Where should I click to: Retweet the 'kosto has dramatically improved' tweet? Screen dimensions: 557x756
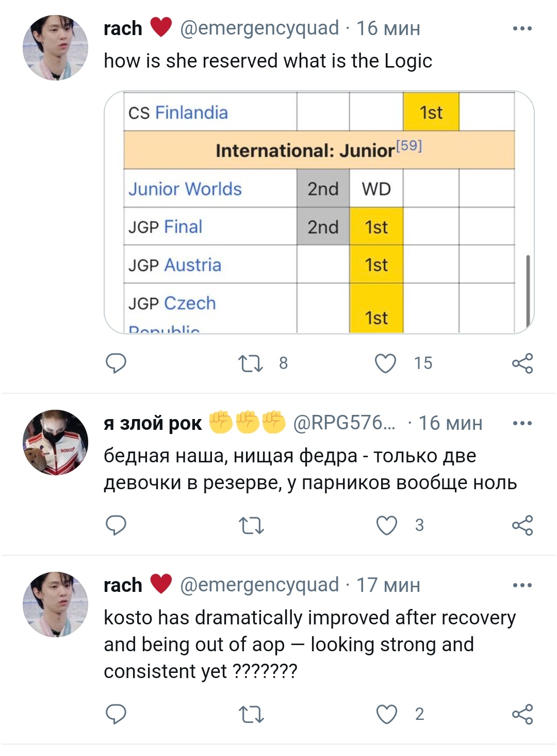pyautogui.click(x=251, y=714)
